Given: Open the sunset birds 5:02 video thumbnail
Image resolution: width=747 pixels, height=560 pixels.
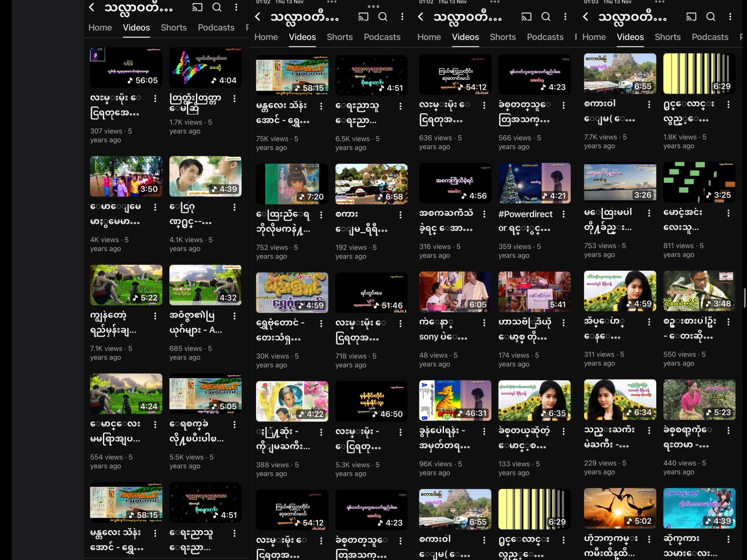Looking at the screenshot, I should point(620,508).
